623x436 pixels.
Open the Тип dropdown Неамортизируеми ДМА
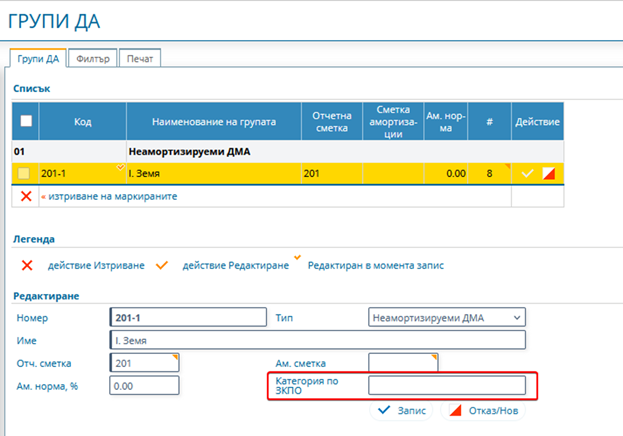click(x=447, y=318)
